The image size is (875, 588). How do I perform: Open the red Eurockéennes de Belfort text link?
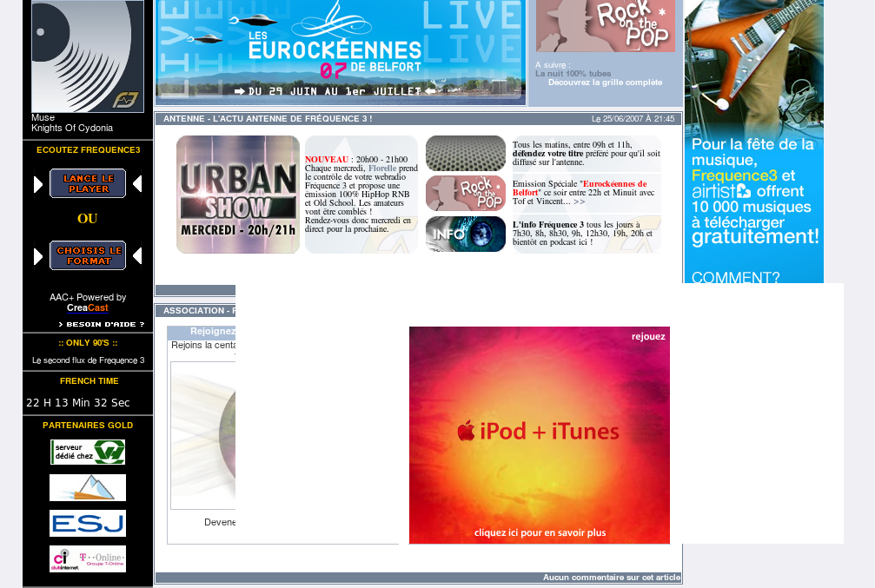615,184
